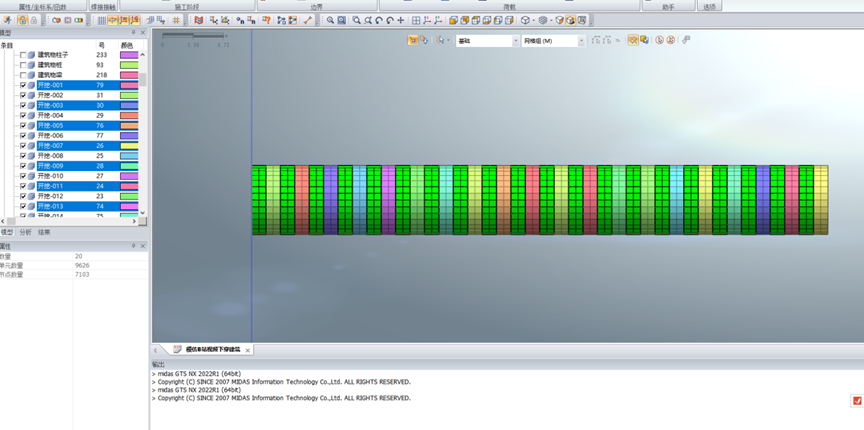The width and height of the screenshot is (864, 430).
Task: Click the pin icon of the model panel
Action: pos(134,33)
